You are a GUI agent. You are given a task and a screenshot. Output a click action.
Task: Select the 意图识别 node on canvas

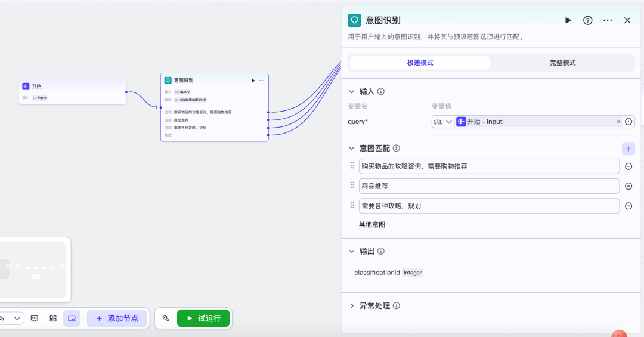[215, 107]
